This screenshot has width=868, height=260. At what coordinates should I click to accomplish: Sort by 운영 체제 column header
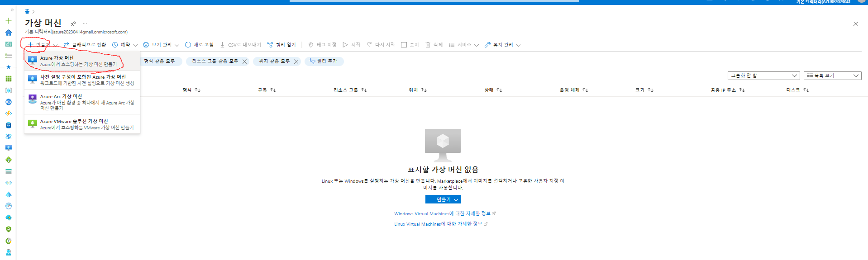[574, 90]
